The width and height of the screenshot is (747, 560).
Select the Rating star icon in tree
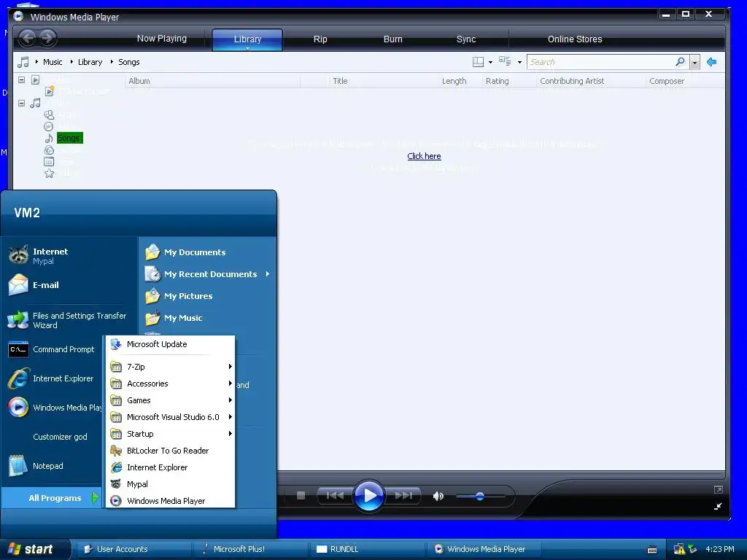[x=49, y=174]
